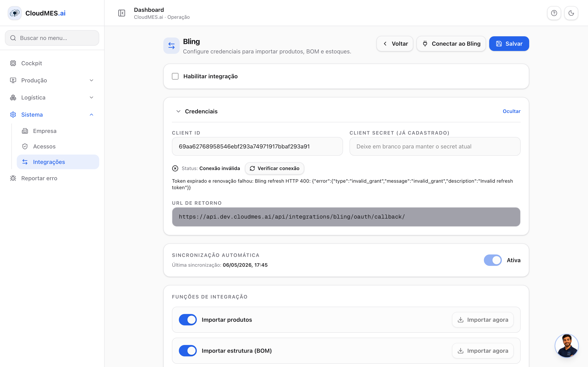Switch to dark mode moon icon
This screenshot has width=588, height=367.
click(571, 13)
